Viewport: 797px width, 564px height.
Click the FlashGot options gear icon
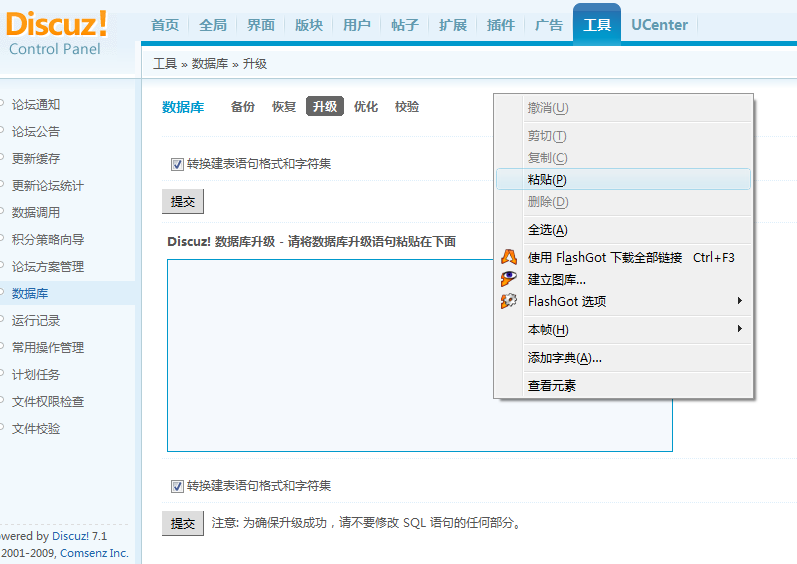[509, 301]
